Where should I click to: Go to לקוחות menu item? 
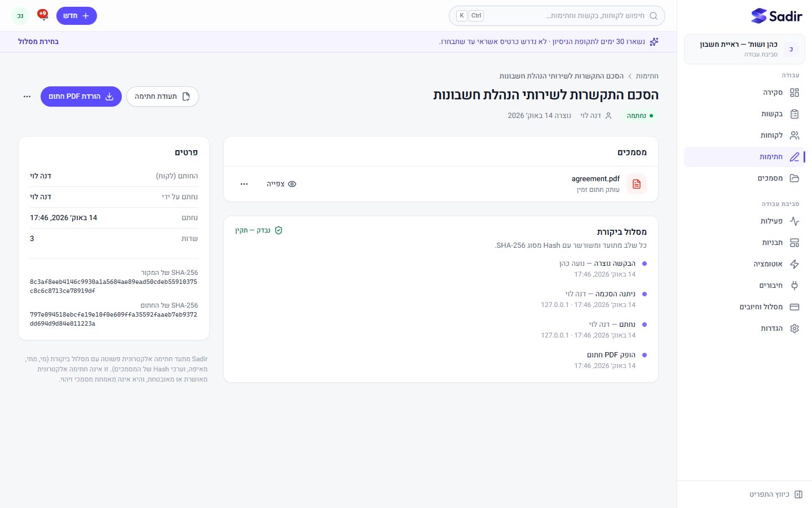[x=744, y=135]
